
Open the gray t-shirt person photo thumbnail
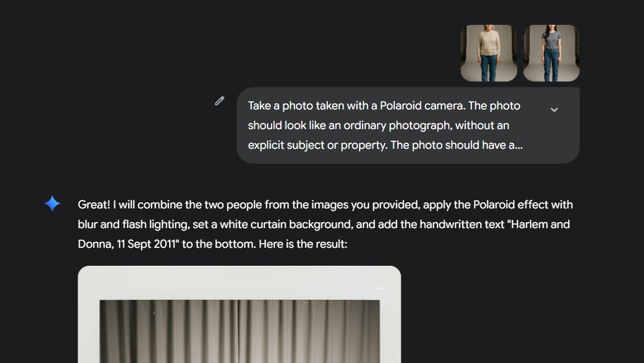pyautogui.click(x=551, y=53)
